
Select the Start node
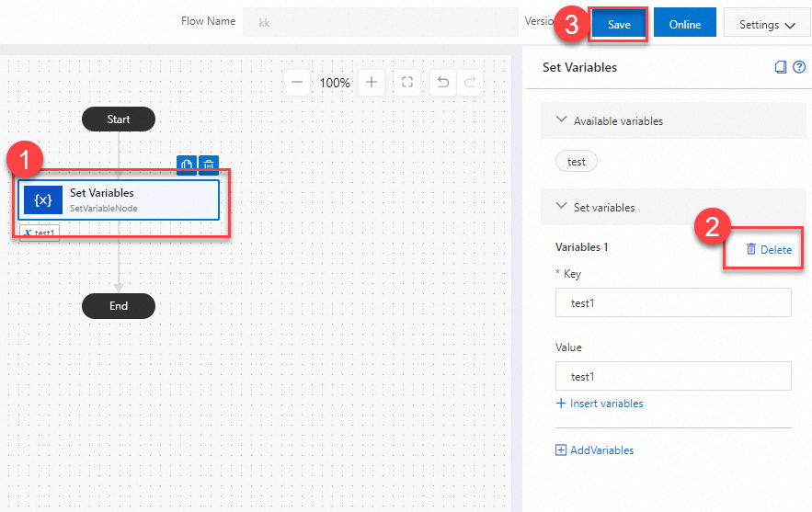[x=119, y=119]
